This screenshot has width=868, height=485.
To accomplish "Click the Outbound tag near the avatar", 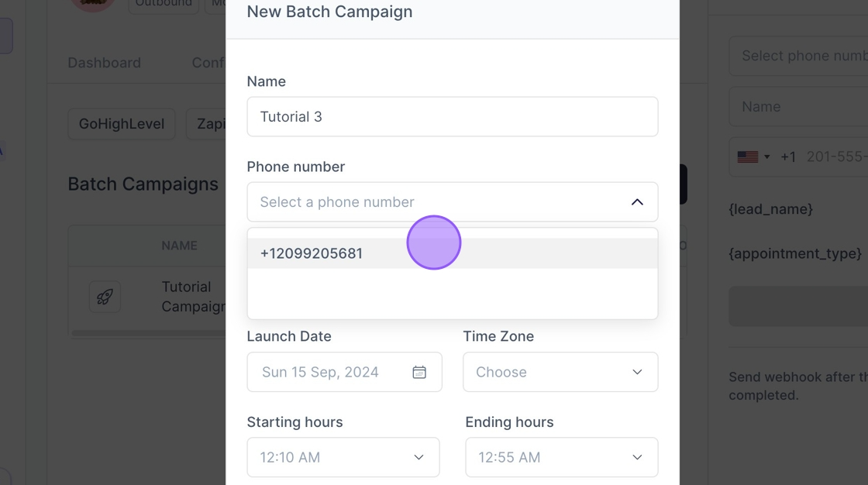I will click(x=164, y=4).
